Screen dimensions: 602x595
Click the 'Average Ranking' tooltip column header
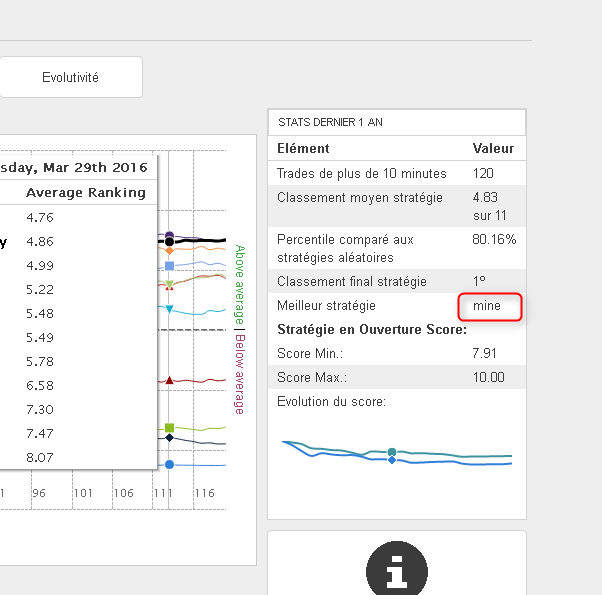85,193
